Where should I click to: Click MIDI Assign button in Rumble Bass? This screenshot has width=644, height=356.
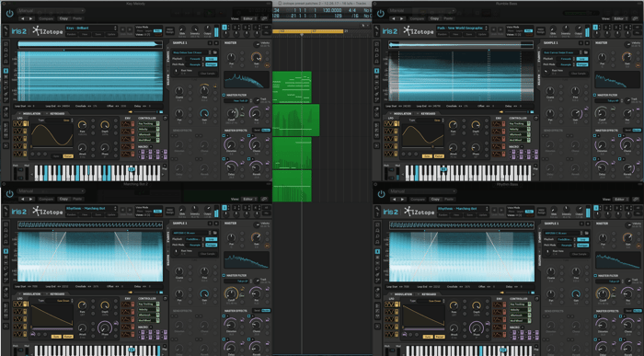pyautogui.click(x=541, y=30)
